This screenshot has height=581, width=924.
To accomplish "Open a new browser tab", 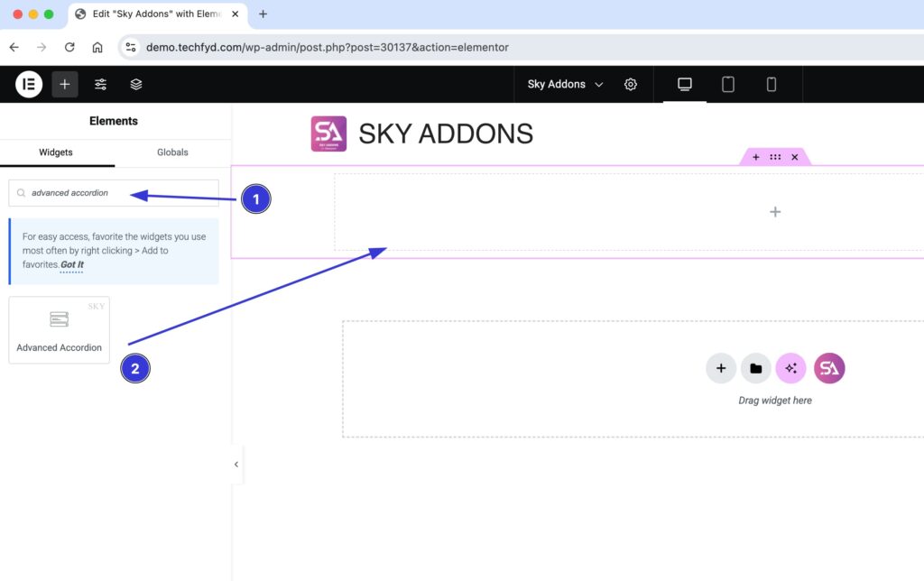I will coord(263,14).
